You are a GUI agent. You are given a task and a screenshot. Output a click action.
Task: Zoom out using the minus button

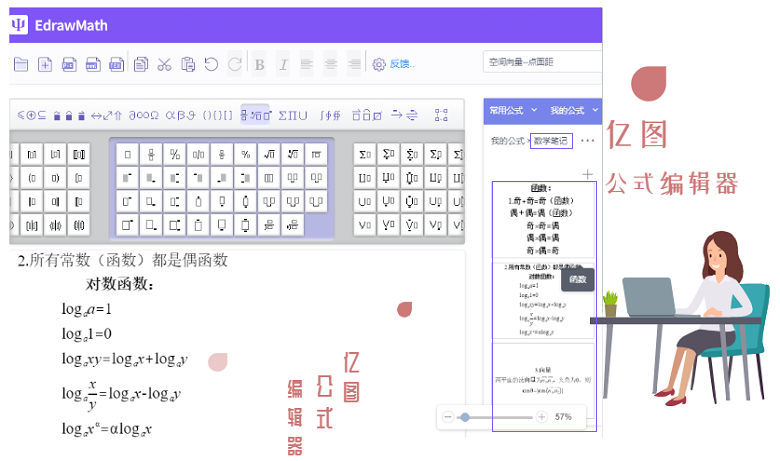448,417
